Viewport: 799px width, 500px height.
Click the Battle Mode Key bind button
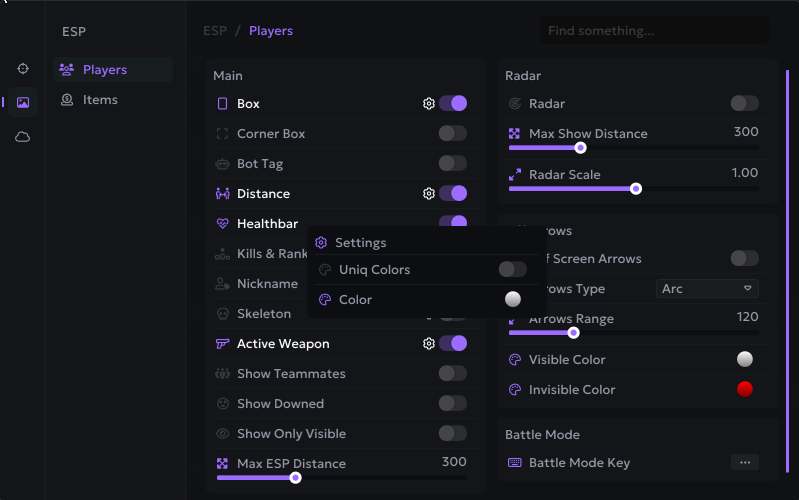pos(744,463)
